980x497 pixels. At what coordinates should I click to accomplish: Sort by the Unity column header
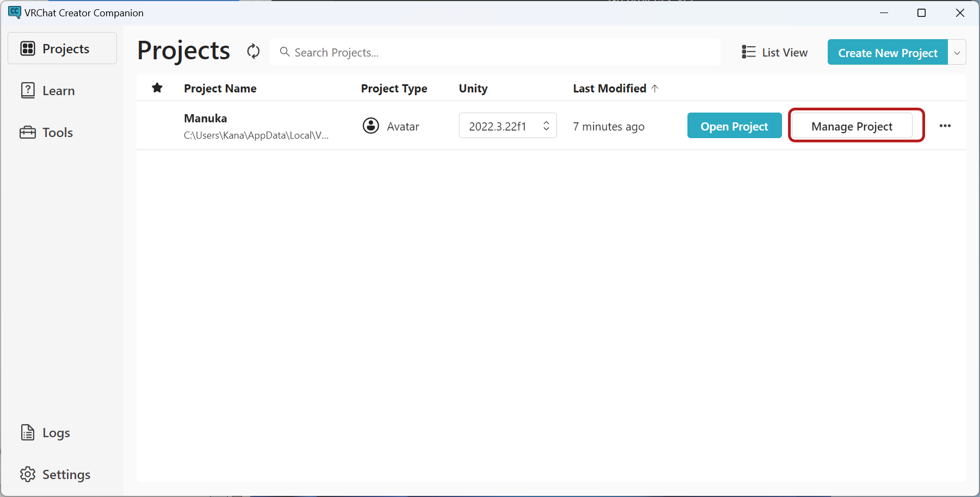click(473, 89)
